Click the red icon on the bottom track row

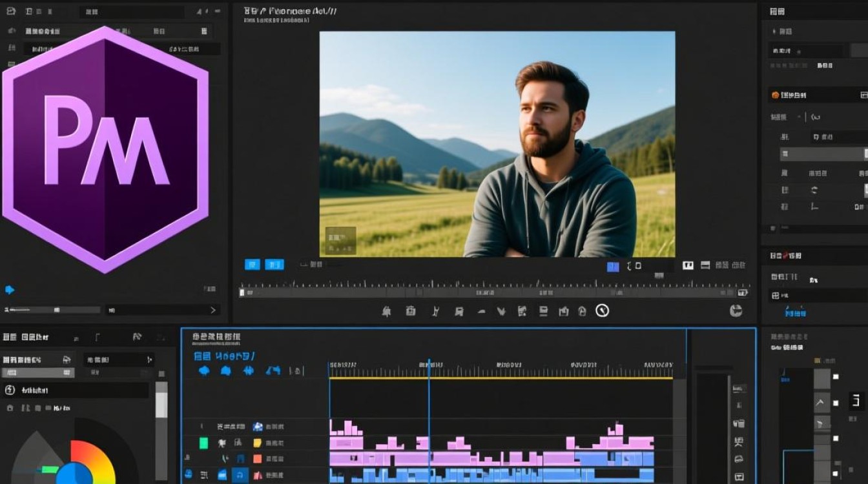257,476
